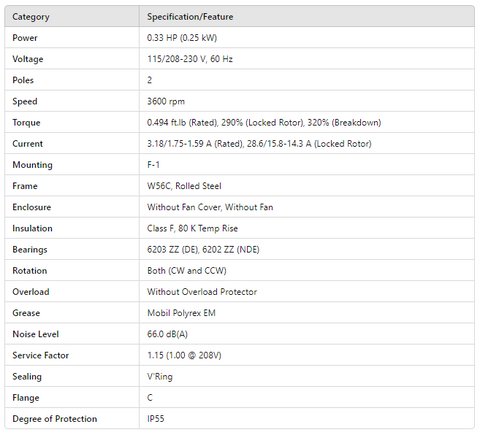Image resolution: width=480 pixels, height=435 pixels.
Task: Click the Noise Level 66.0 dB(A) value
Action: 167,334
